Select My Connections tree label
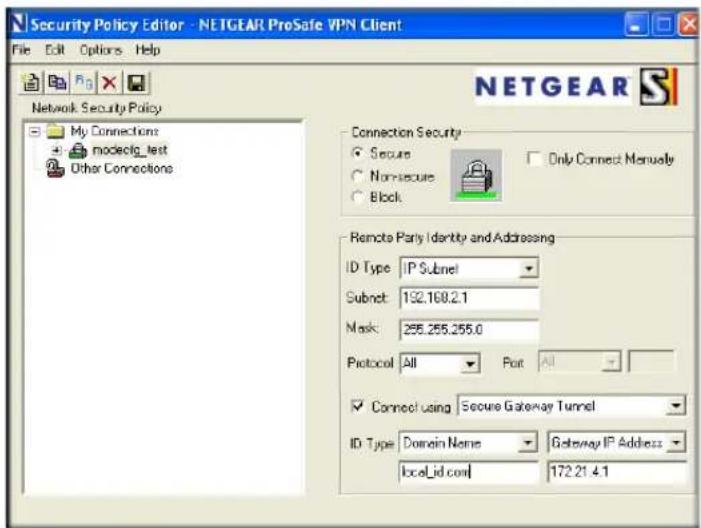Image resolution: width=701 pixels, height=528 pixels. 114,131
